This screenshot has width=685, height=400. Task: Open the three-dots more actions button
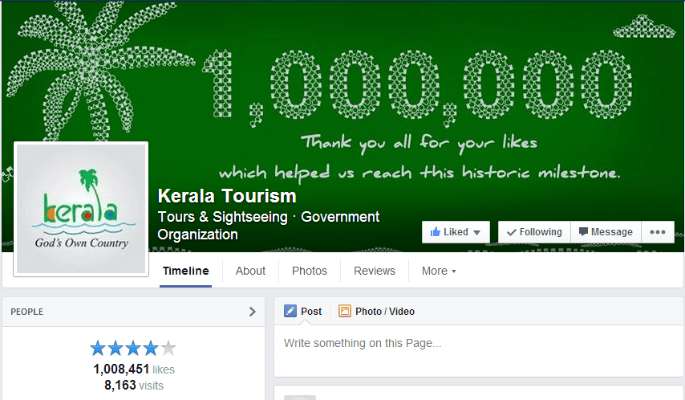coord(657,232)
